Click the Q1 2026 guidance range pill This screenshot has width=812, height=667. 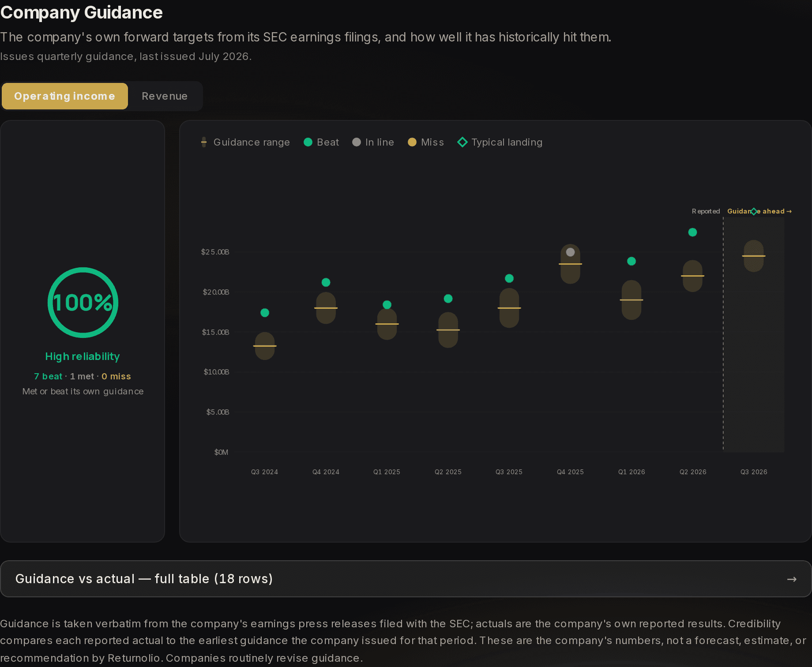tap(632, 300)
